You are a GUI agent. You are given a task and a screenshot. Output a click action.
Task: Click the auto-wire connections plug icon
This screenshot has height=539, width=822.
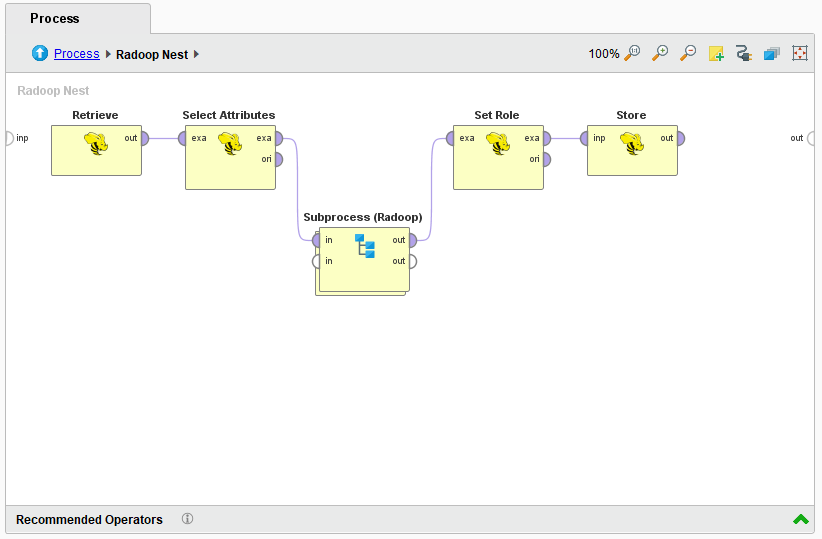click(743, 53)
